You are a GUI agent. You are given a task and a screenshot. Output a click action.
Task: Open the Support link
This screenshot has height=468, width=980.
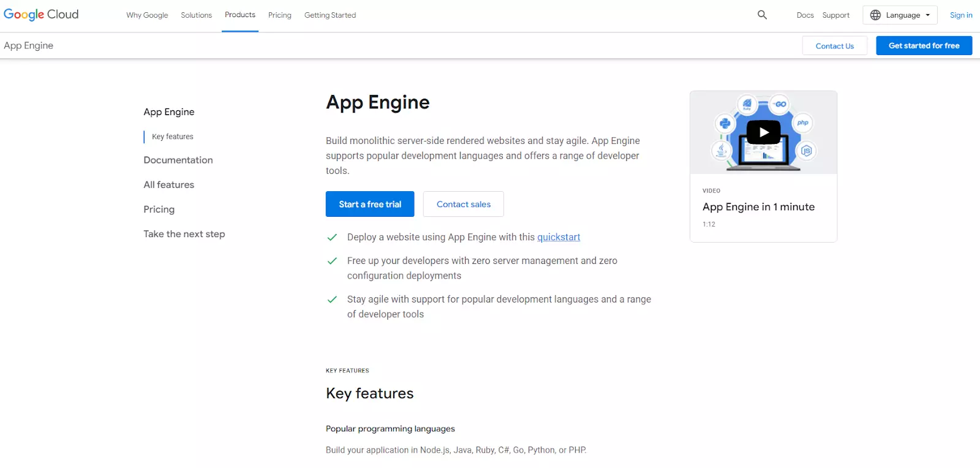pyautogui.click(x=835, y=15)
